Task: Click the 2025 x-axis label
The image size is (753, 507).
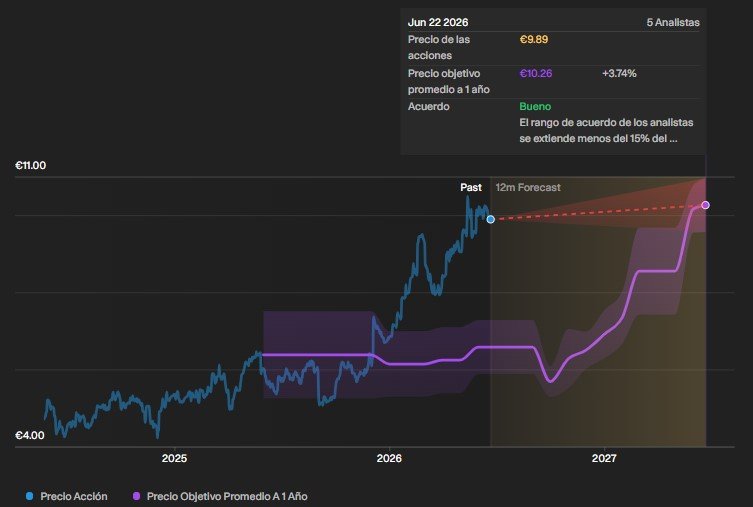Action: pyautogui.click(x=174, y=458)
